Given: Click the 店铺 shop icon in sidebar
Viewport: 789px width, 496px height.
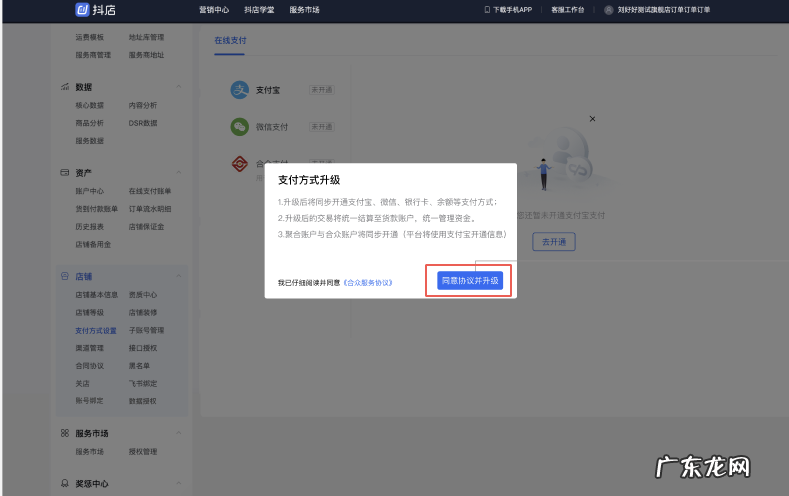Looking at the screenshot, I should [x=64, y=276].
